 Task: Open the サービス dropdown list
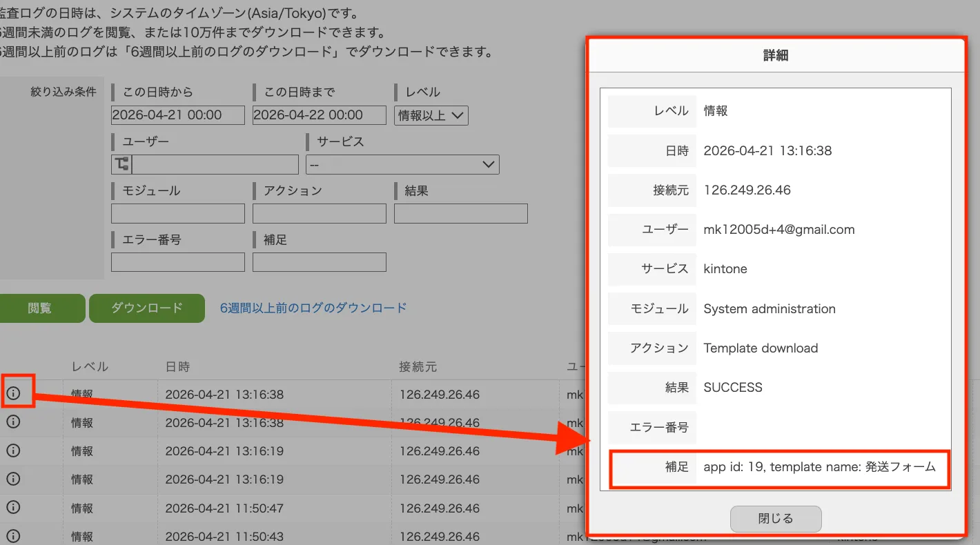click(402, 164)
